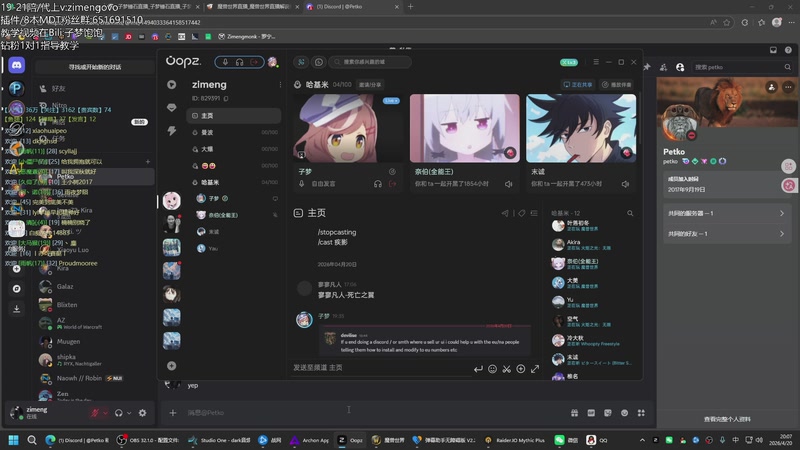
Task: Open the Oopz hamburger menu
Action: click(596, 62)
